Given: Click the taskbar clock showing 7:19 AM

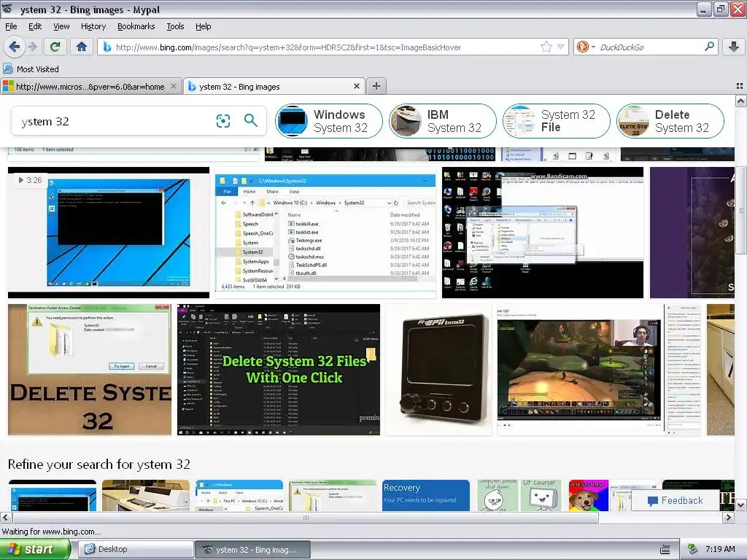Looking at the screenshot, I should click(720, 549).
